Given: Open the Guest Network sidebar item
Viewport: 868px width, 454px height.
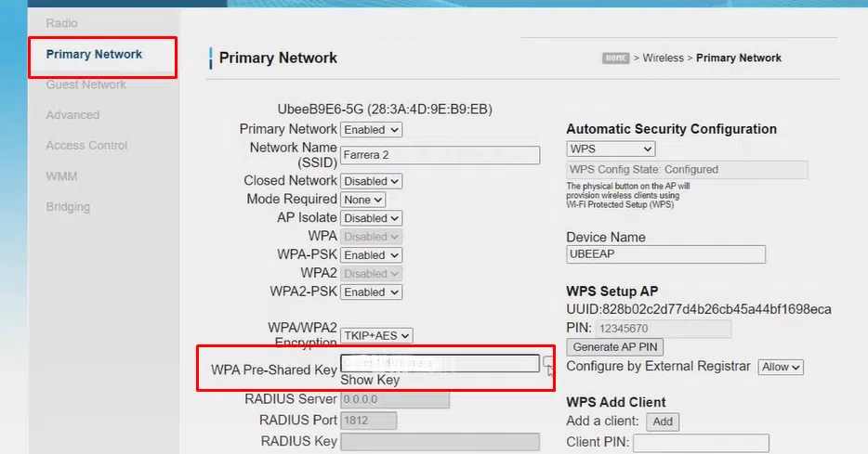Looking at the screenshot, I should (x=85, y=84).
